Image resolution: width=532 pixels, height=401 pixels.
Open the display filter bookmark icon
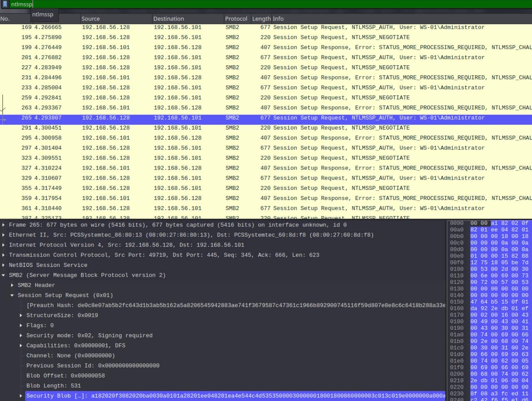click(5, 4)
